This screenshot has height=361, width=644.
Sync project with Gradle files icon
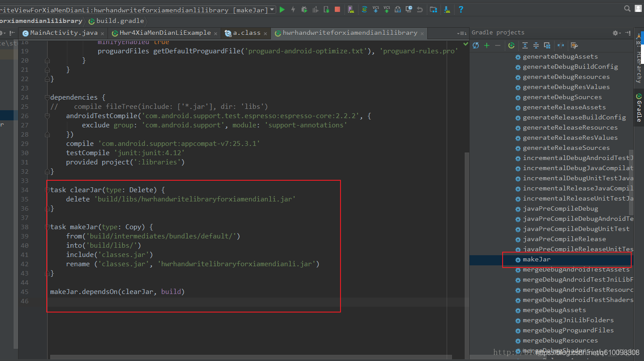[364, 9]
